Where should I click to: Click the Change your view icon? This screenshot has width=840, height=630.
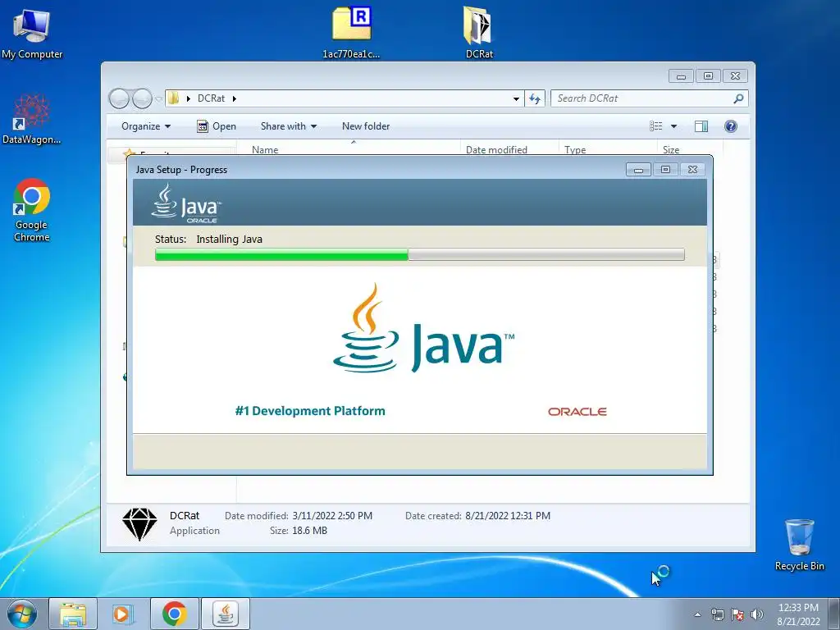click(656, 126)
